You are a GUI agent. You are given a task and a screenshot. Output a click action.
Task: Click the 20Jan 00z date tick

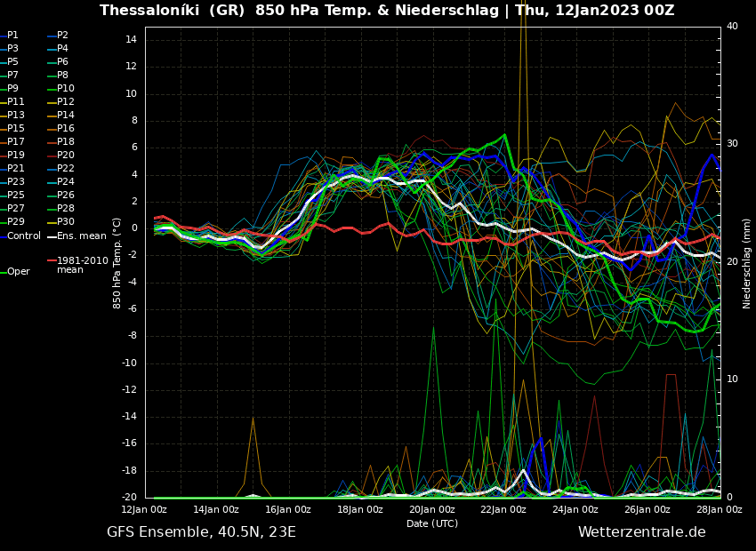point(432,510)
